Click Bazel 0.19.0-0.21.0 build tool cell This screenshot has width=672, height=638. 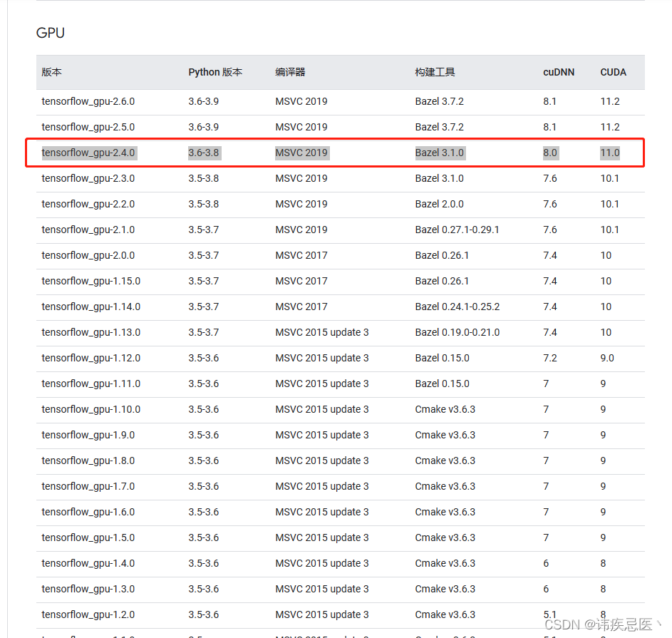(458, 332)
